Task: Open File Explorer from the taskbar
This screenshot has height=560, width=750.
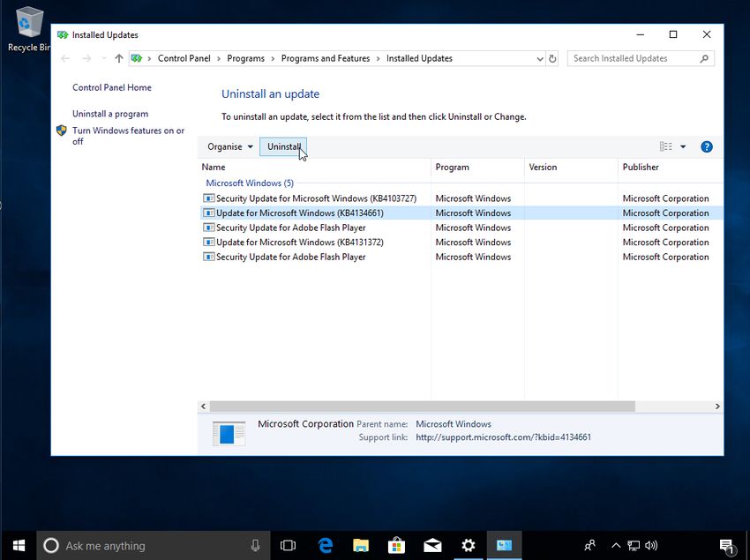Action: point(361,545)
